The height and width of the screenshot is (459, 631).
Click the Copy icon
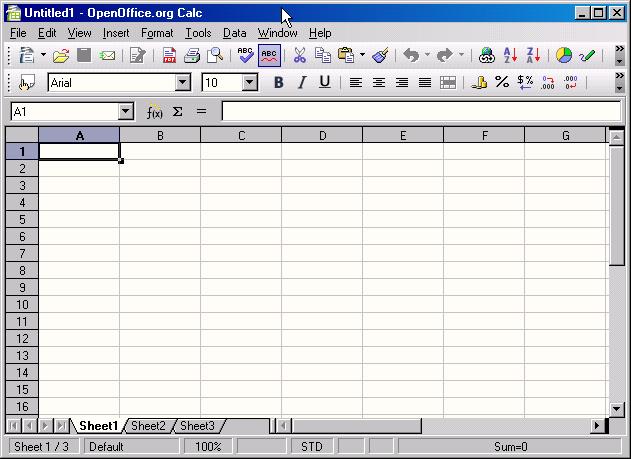pos(322,55)
